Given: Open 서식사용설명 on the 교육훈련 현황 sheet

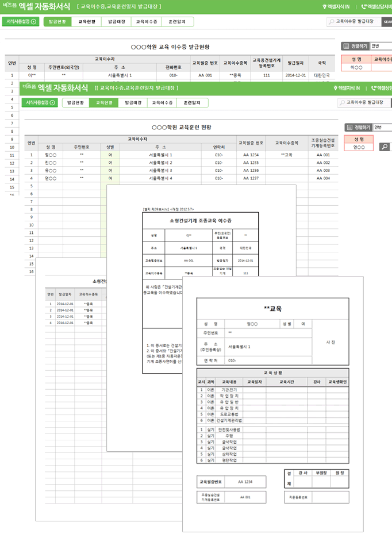Looking at the screenshot, I should 40,103.
